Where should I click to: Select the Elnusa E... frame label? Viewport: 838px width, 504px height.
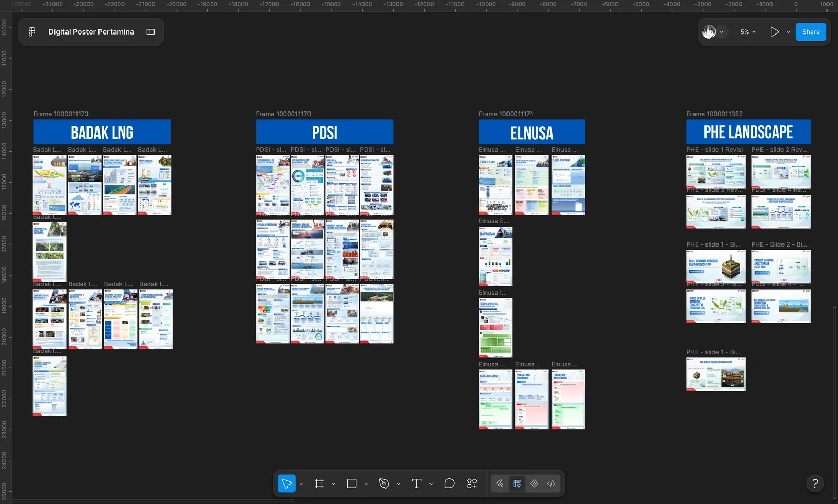point(494,221)
